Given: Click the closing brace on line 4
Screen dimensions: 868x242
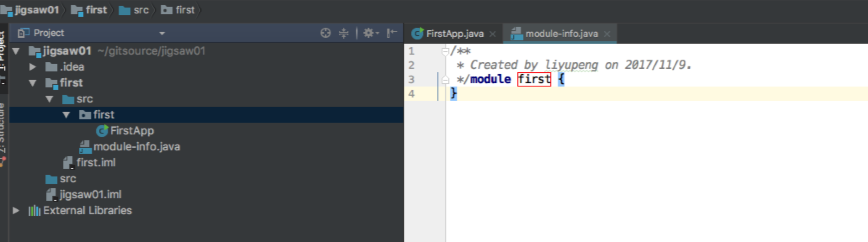Looking at the screenshot, I should (453, 93).
